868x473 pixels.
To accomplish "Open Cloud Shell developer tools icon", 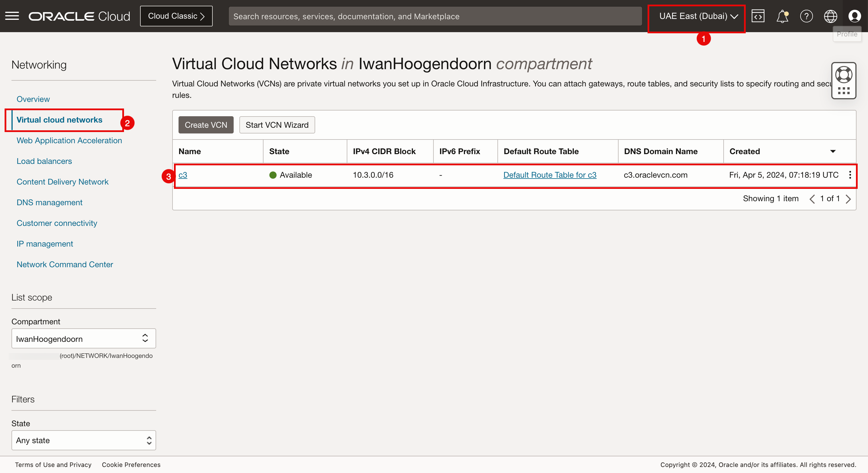I will click(x=758, y=16).
